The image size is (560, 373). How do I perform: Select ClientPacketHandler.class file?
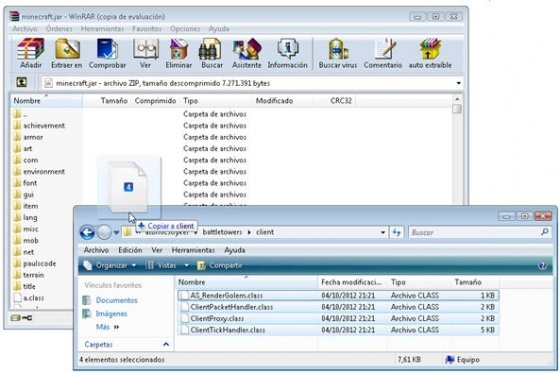tap(338, 307)
